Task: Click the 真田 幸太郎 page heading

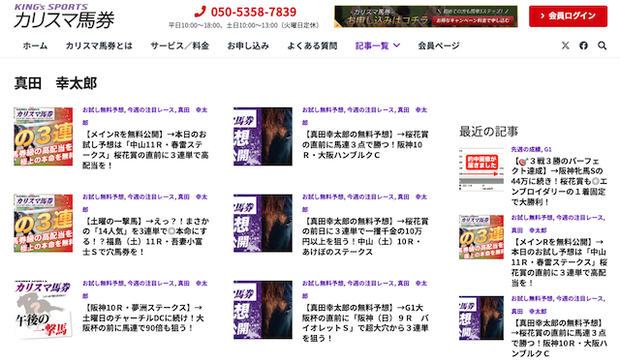Action: pos(55,83)
